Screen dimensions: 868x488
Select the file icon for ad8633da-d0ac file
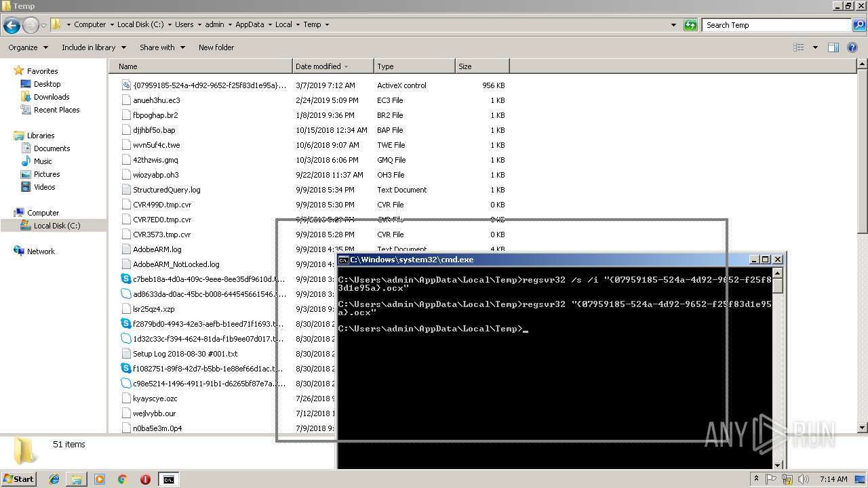(126, 294)
